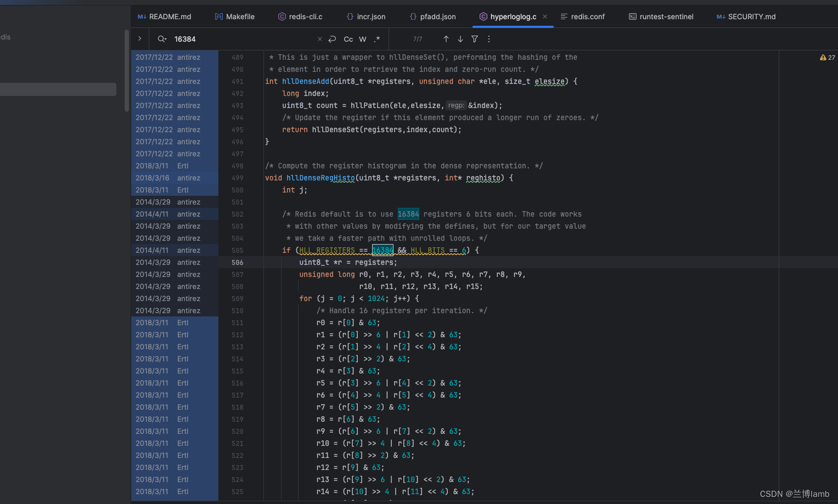The image size is (838, 504).
Task: Click line number 499 in gutter
Action: tap(237, 178)
